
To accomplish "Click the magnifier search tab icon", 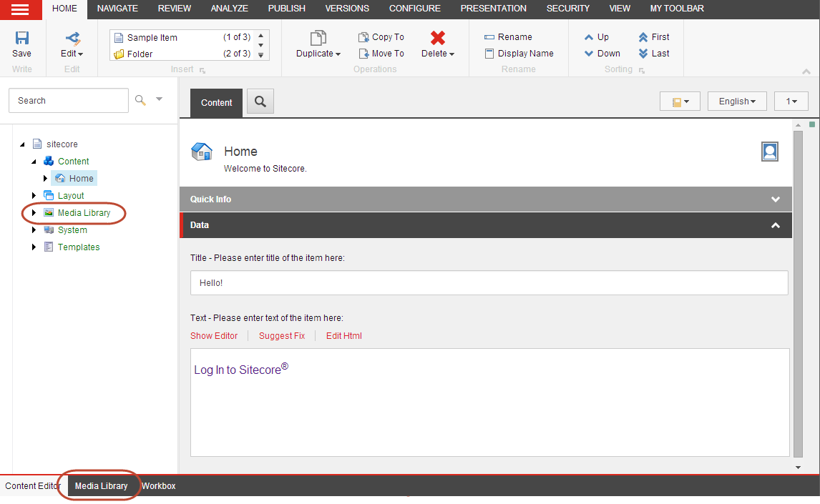I will [x=260, y=102].
